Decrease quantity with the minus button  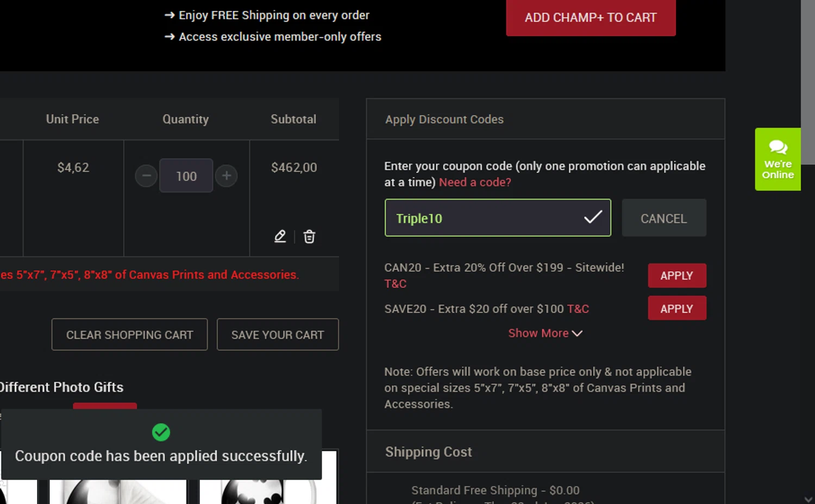coord(146,176)
